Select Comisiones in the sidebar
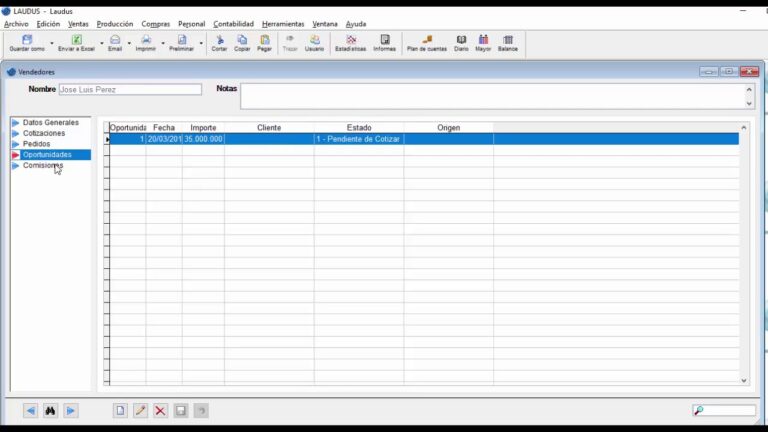The image size is (768, 432). (43, 166)
